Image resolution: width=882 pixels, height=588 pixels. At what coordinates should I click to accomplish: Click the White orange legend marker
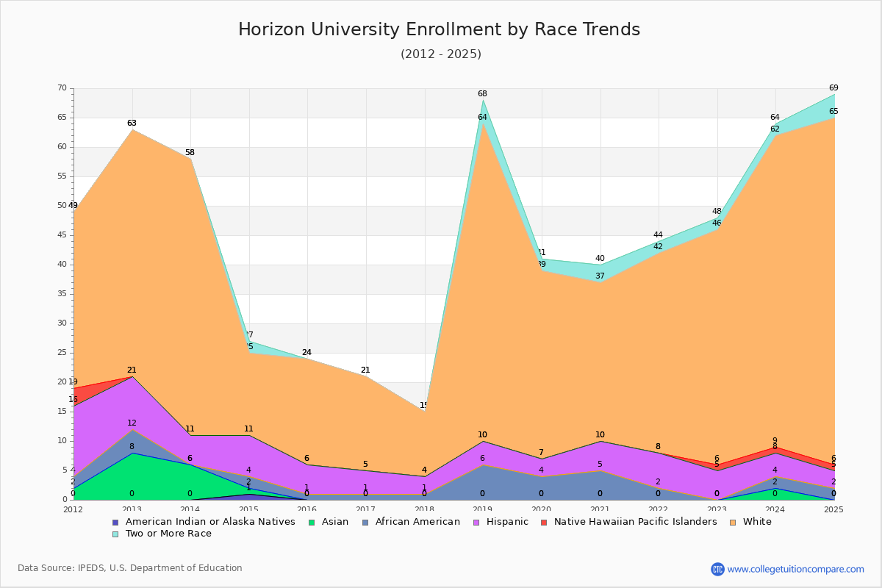pos(732,523)
